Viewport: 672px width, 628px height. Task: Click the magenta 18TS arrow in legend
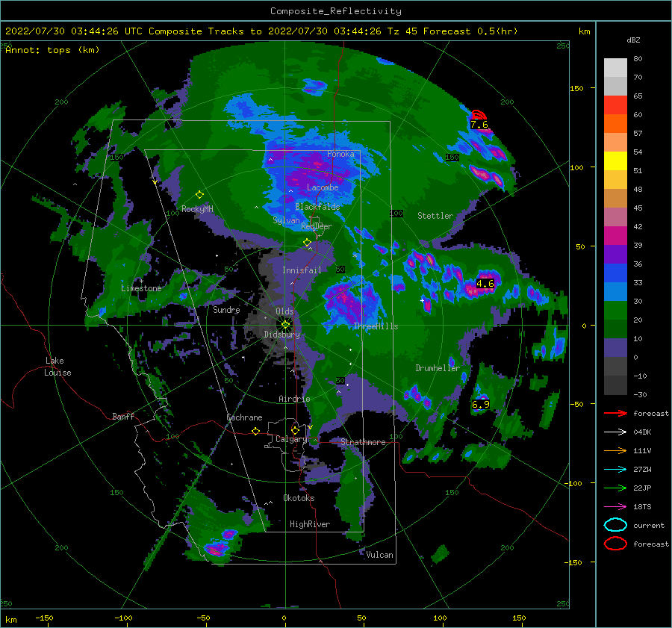pyautogui.click(x=615, y=507)
